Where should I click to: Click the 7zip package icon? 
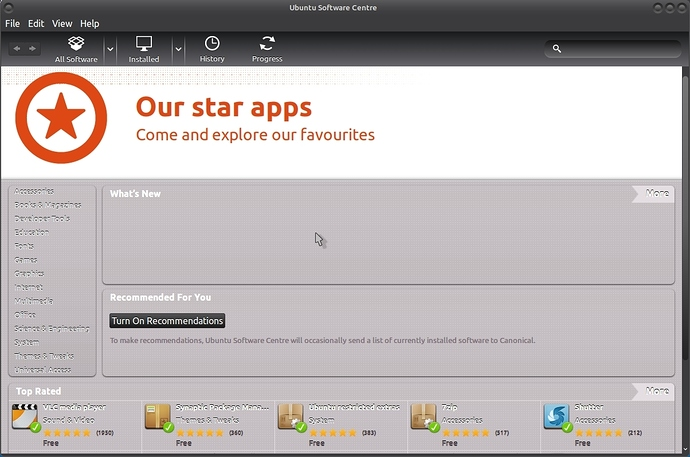tap(424, 417)
